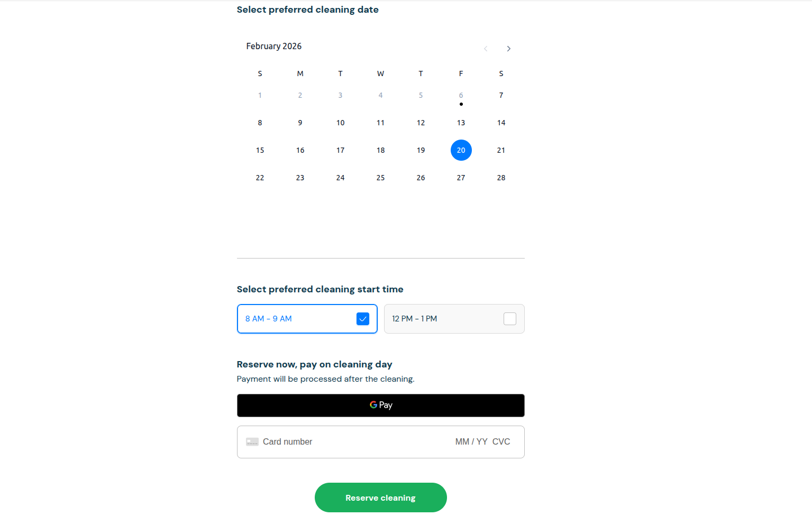Pick Saturday February 28
This screenshot has width=812, height=516.
(x=501, y=178)
